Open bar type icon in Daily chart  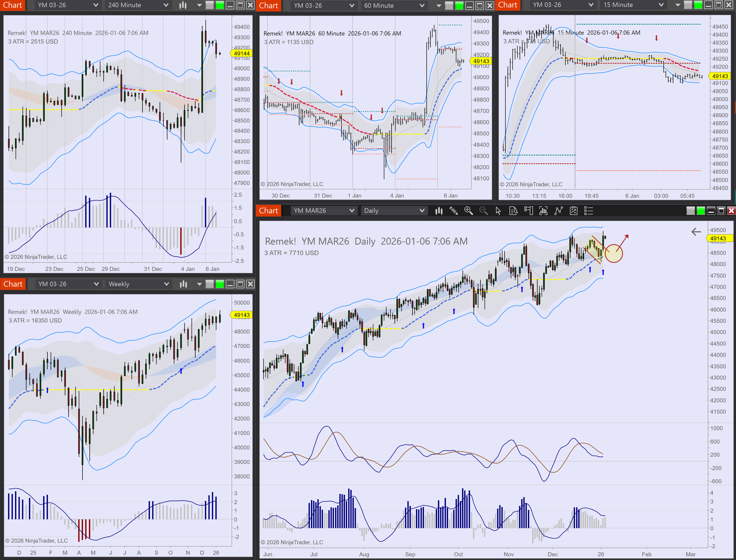pyautogui.click(x=439, y=211)
